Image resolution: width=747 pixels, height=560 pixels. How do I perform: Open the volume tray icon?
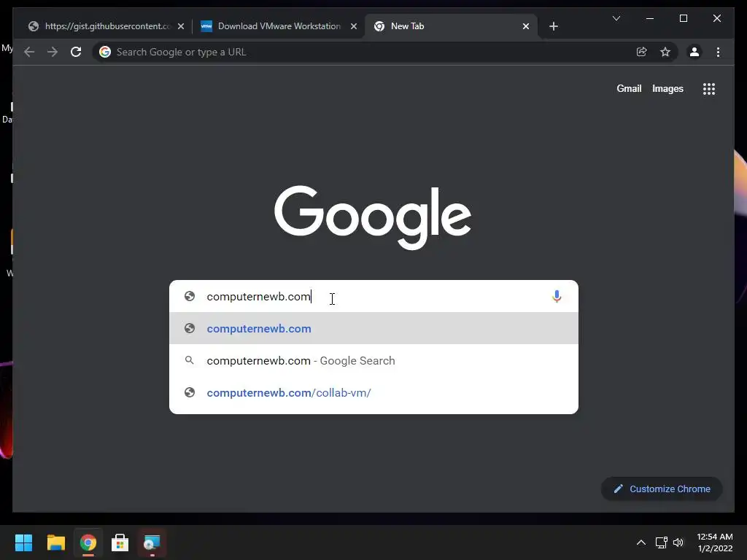pos(678,542)
